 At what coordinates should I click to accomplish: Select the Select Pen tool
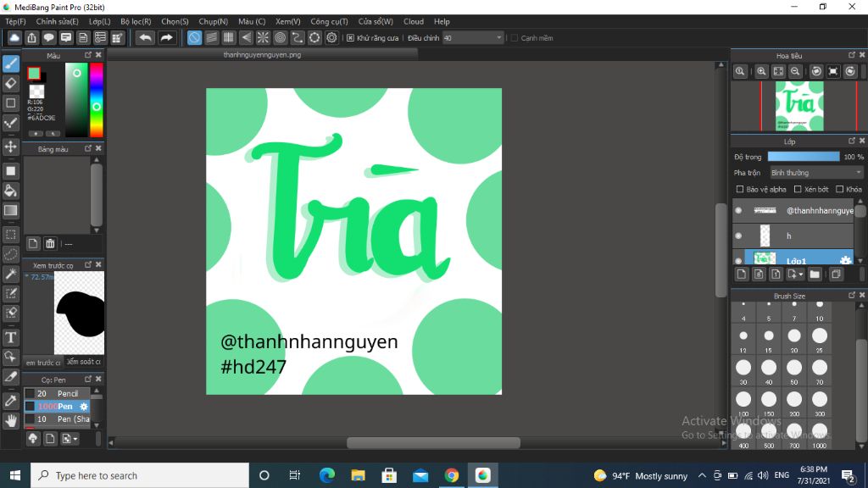10,293
